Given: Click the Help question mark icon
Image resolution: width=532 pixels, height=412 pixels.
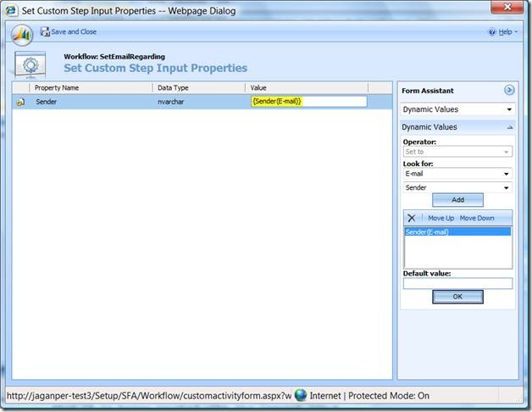Looking at the screenshot, I should coord(492,32).
